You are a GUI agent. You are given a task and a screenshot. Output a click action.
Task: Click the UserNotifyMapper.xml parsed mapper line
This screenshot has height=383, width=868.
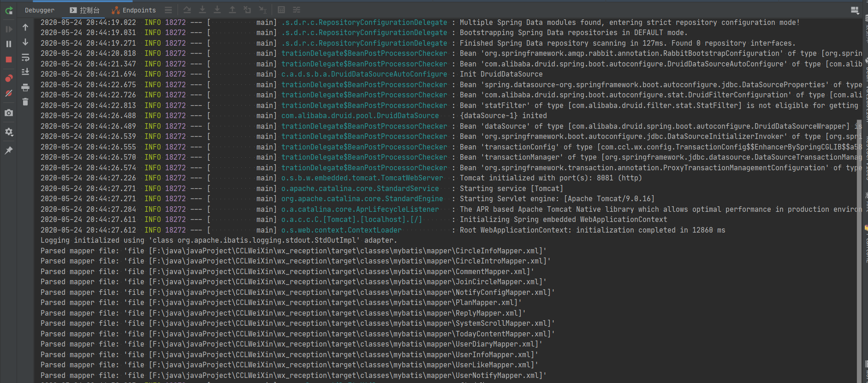293,376
